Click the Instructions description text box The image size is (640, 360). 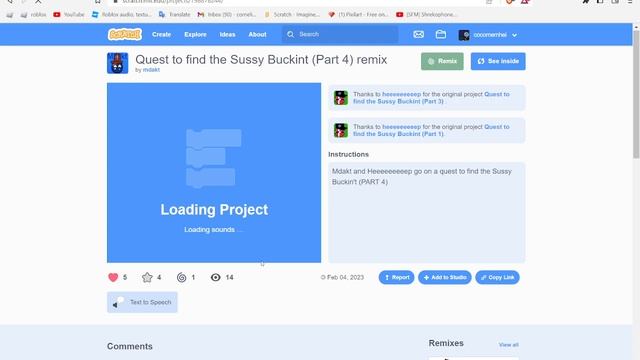pos(427,212)
